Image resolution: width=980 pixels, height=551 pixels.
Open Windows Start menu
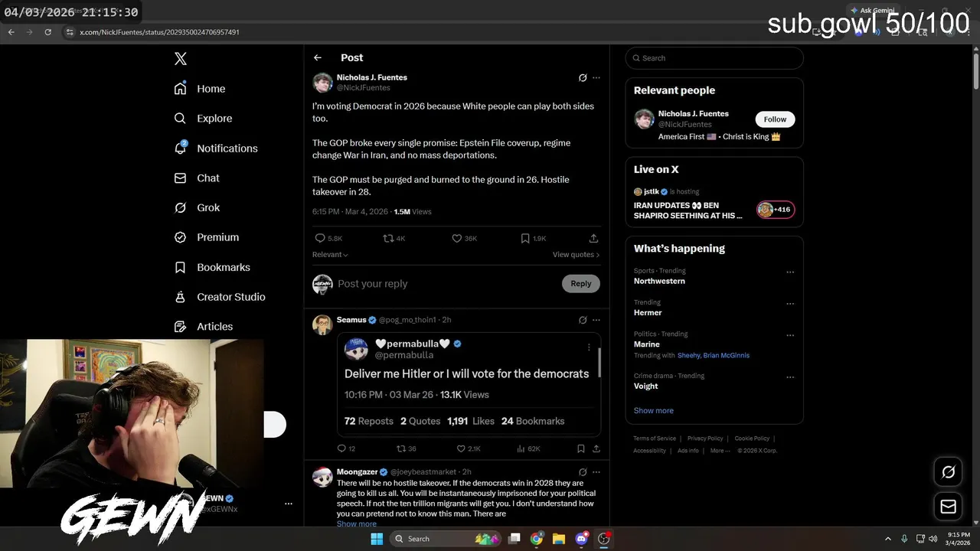[x=377, y=539]
